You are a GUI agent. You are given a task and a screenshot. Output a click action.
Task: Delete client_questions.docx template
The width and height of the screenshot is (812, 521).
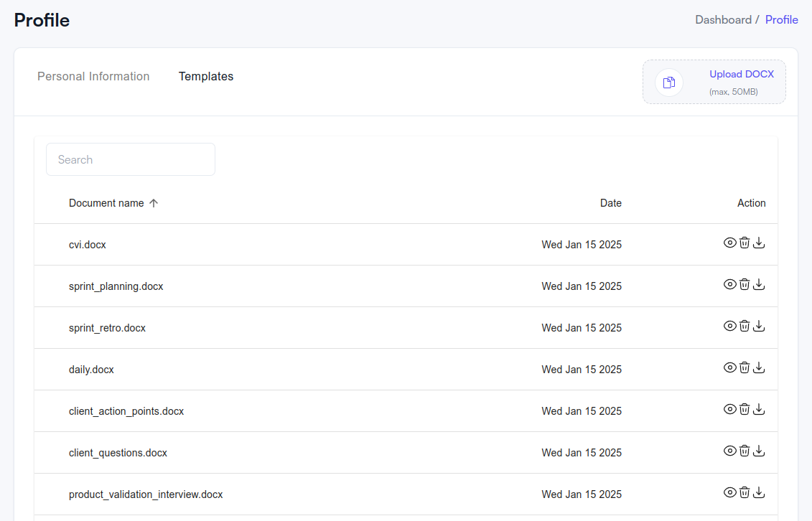745,451
